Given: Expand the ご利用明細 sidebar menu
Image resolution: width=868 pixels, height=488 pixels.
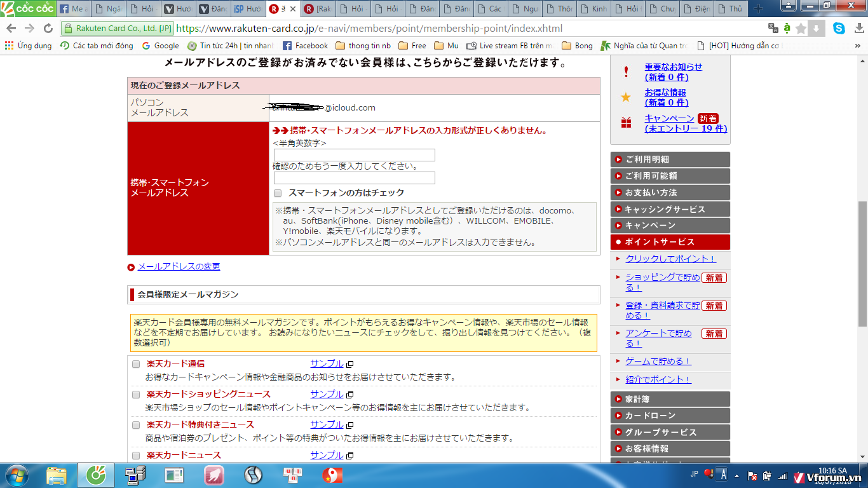Looking at the screenshot, I should point(670,159).
